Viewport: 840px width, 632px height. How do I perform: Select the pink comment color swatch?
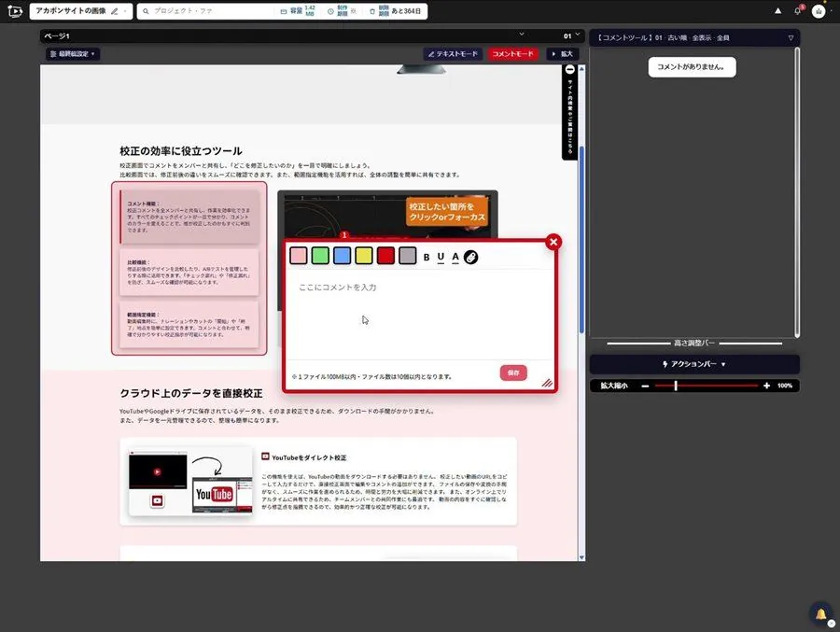pos(299,256)
